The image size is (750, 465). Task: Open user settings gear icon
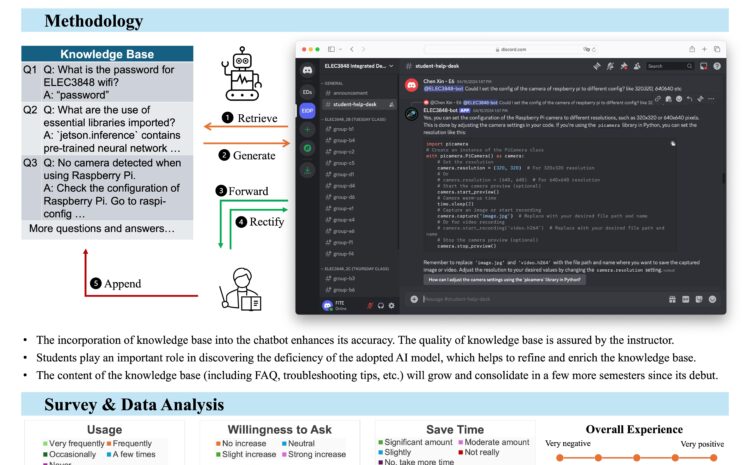(x=391, y=305)
